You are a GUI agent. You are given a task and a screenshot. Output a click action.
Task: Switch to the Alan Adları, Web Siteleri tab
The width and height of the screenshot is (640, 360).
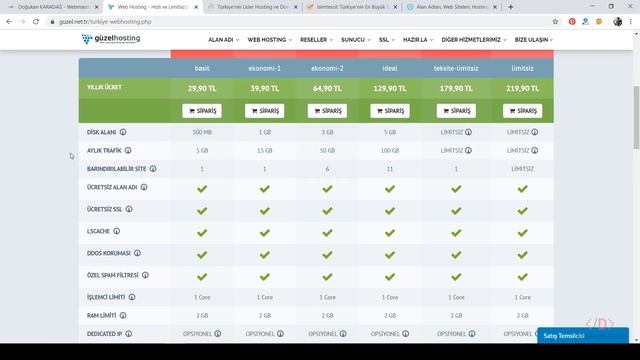[451, 7]
